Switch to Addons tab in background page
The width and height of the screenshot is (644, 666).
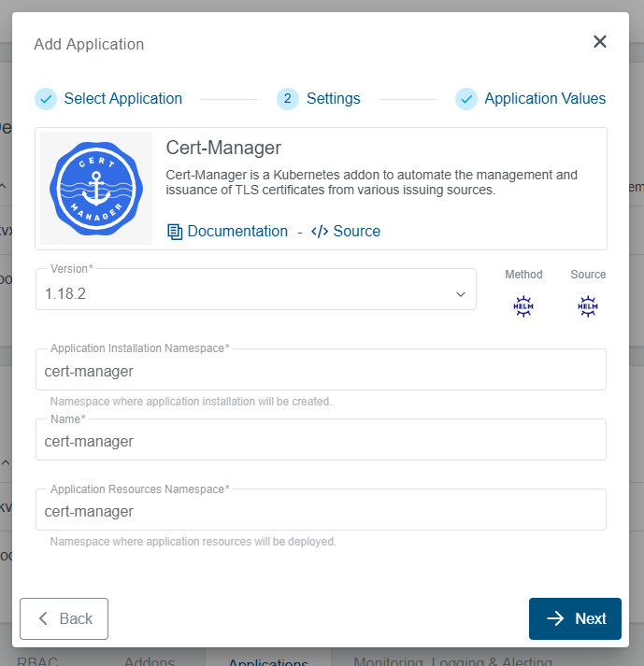click(150, 660)
